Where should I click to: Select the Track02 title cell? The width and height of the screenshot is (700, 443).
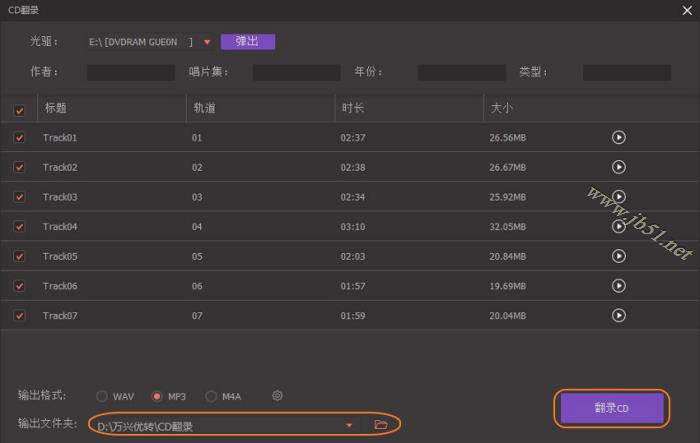coord(60,167)
